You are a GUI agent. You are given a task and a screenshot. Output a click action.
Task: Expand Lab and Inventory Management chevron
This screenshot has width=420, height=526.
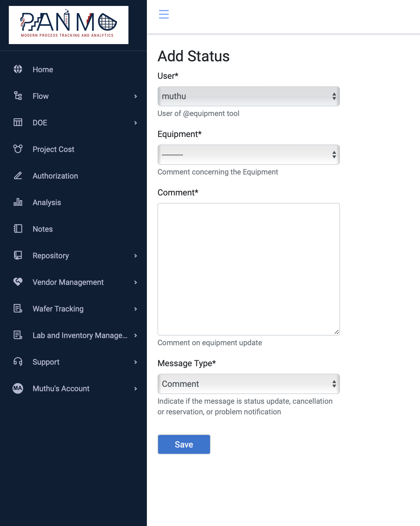136,336
